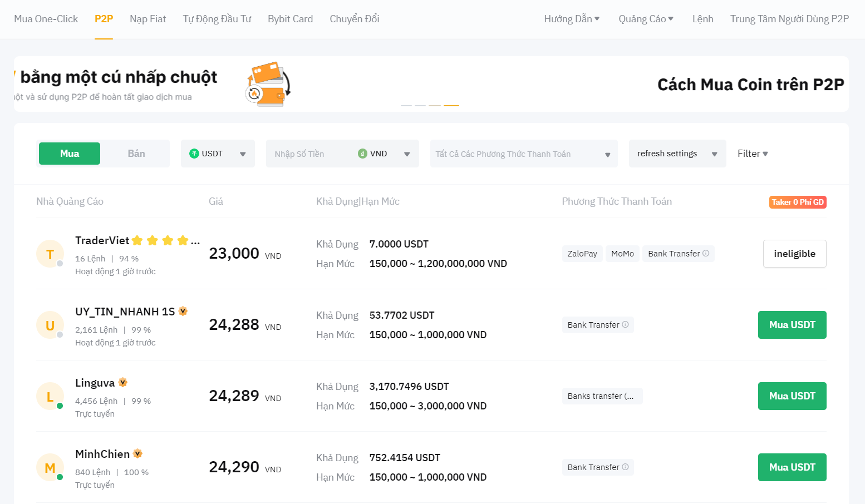Switch to the Bybit Card tab
The width and height of the screenshot is (865, 504).
tap(290, 18)
